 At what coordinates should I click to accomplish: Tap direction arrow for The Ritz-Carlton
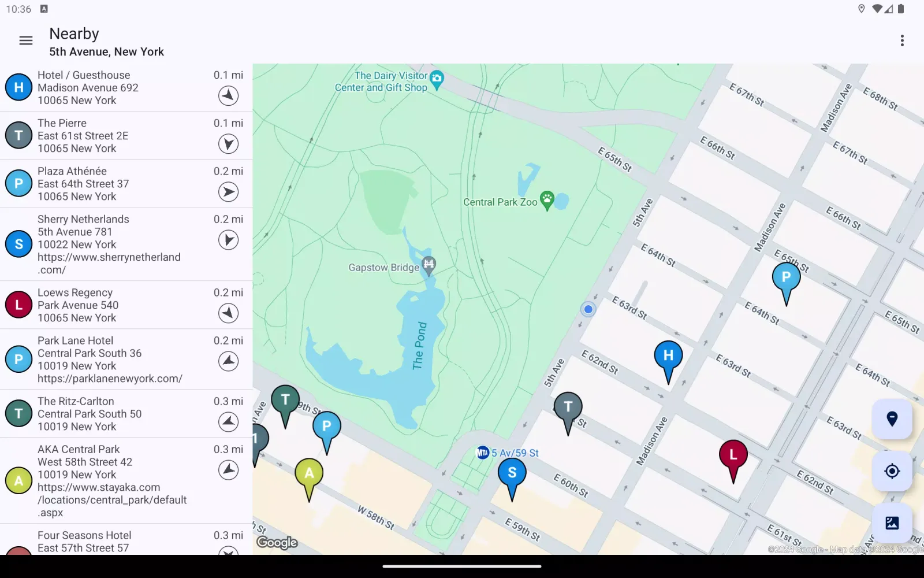229,421
